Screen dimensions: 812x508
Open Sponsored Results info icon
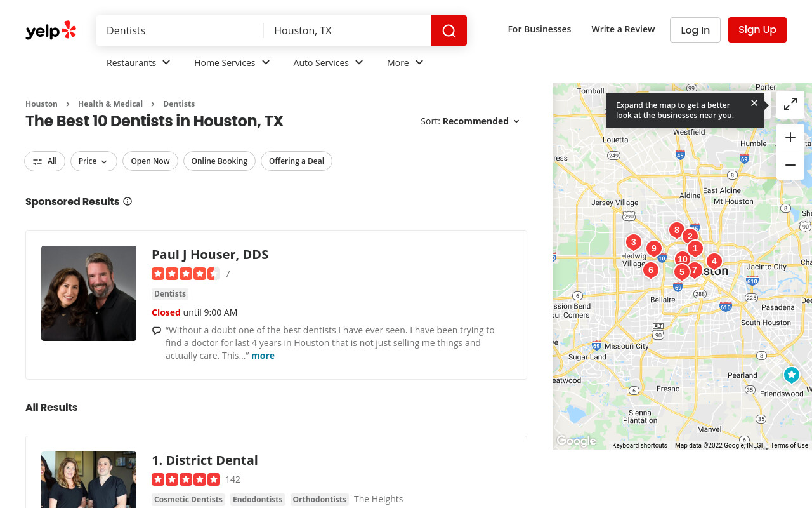click(128, 201)
